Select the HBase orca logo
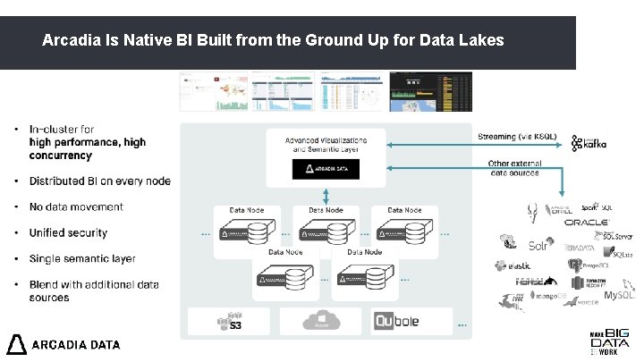 click(x=537, y=282)
